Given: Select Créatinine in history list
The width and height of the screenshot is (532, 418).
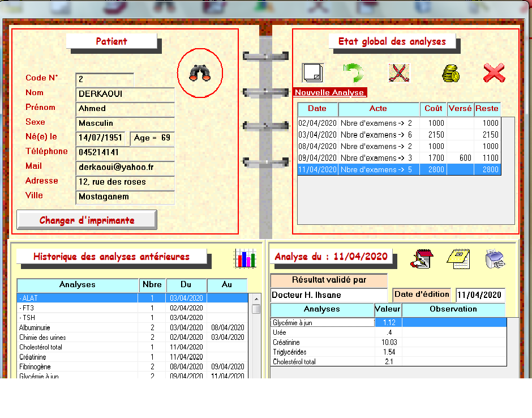Looking at the screenshot, I should tap(132, 357).
